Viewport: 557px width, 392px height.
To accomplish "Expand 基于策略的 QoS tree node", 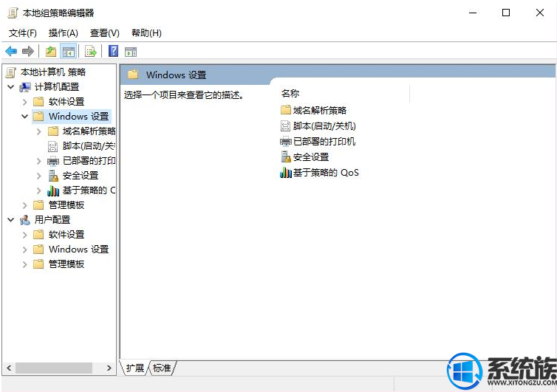I will [38, 190].
